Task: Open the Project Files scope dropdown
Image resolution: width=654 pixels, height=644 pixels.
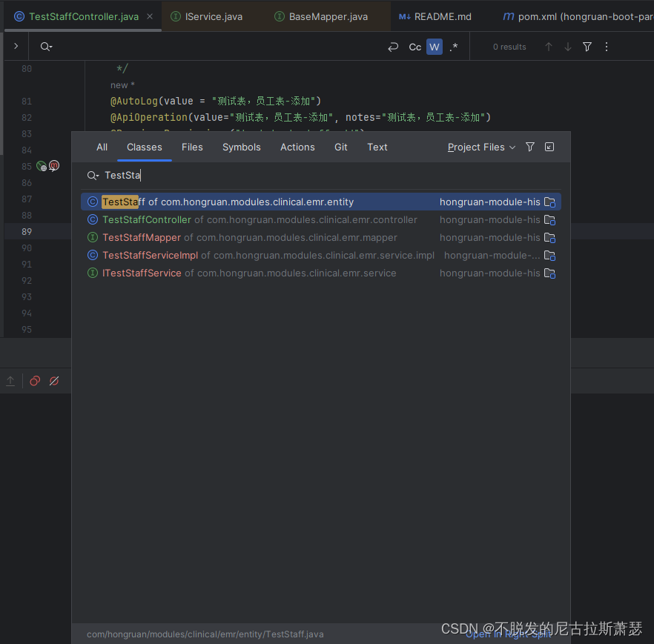Action: click(482, 147)
